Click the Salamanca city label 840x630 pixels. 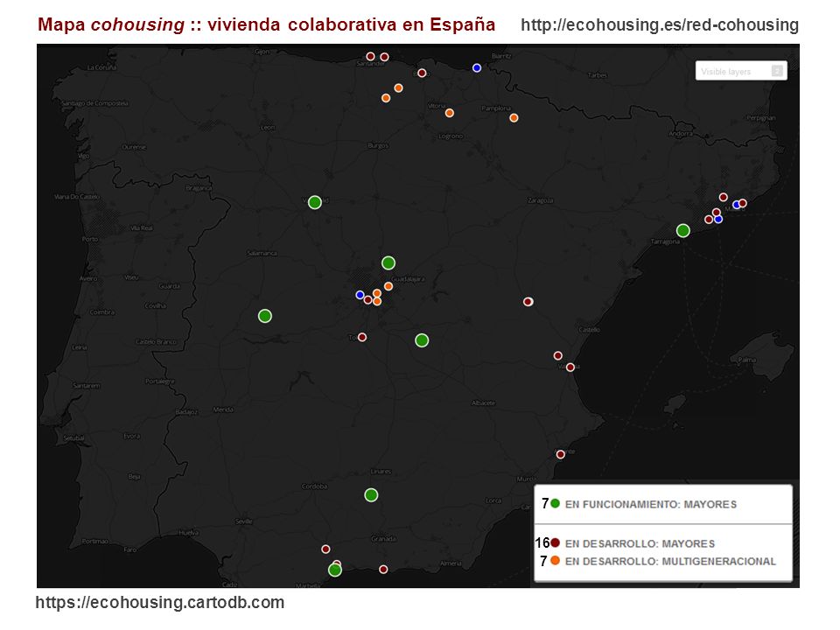pyautogui.click(x=262, y=253)
